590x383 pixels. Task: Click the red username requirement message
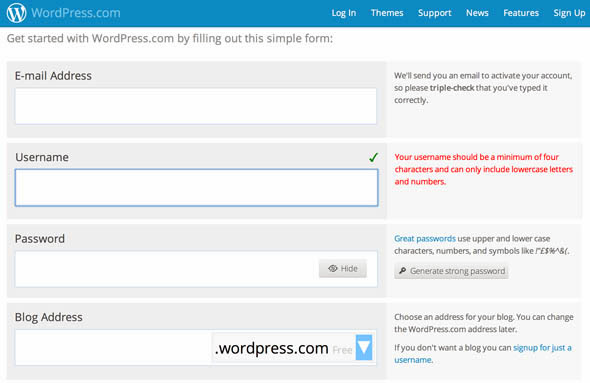coord(484,169)
